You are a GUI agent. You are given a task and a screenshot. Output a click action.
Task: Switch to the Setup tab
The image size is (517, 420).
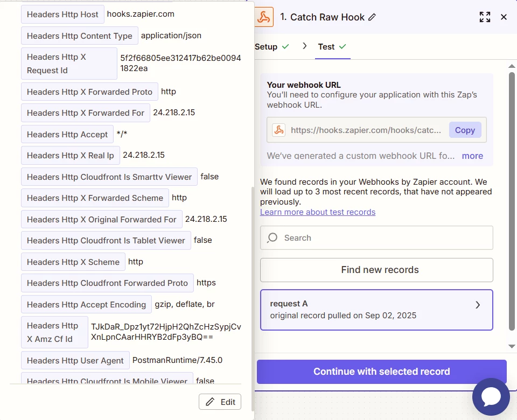point(272,47)
